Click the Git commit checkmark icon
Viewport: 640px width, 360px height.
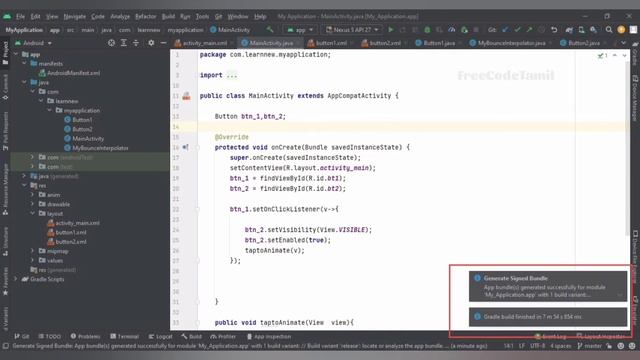click(518, 30)
